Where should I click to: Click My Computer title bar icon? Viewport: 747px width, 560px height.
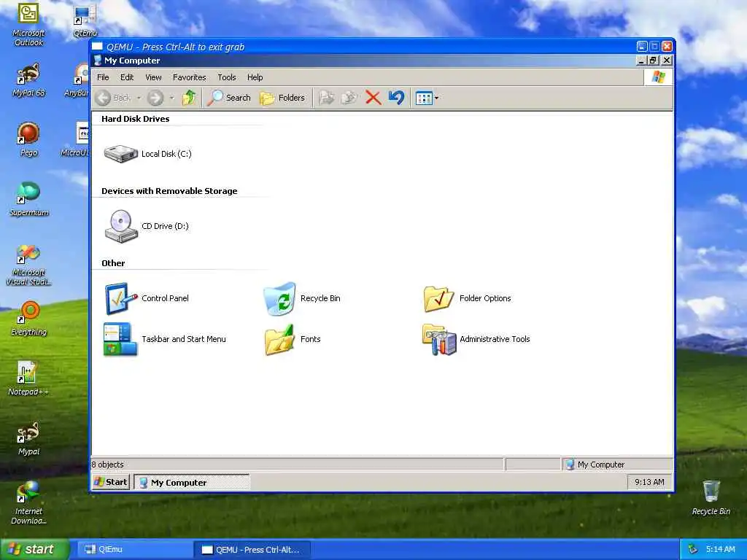point(98,61)
